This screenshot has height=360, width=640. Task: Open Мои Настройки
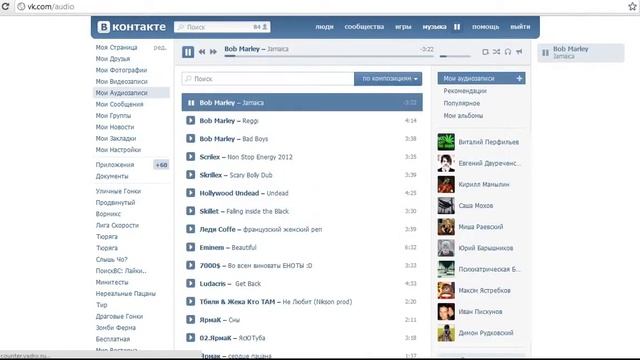pyautogui.click(x=118, y=150)
